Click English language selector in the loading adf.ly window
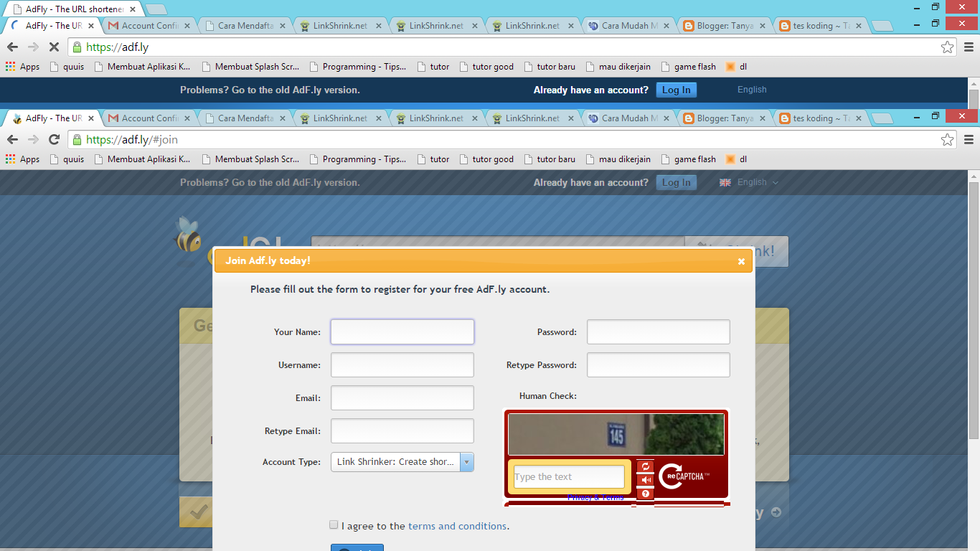Screen dimensions: 980x551 point(752,90)
